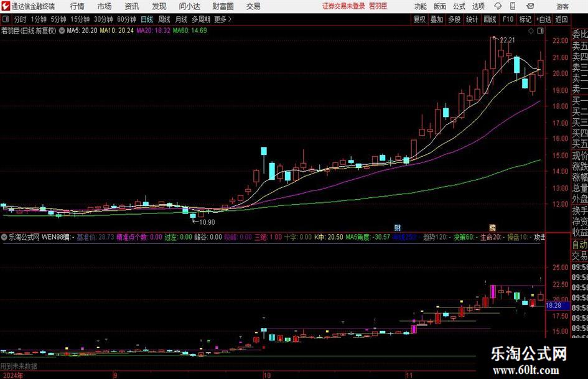This screenshot has height=379, width=588.
Task: Click the MA60: 14.69 label
Action: click(190, 30)
